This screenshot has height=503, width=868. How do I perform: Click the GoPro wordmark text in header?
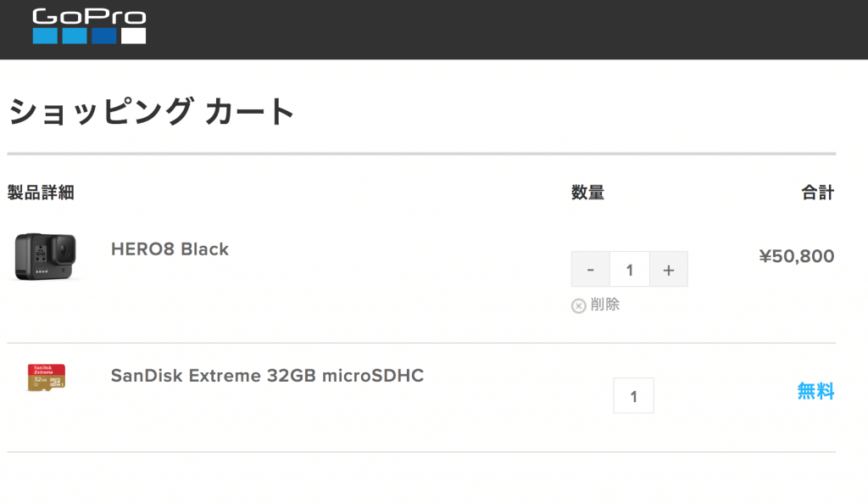89,17
